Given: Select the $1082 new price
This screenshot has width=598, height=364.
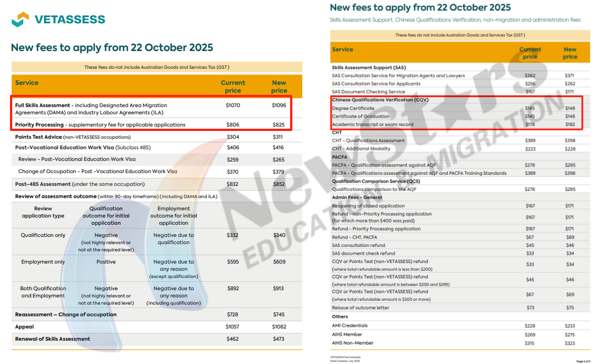Looking at the screenshot, I should 279,327.
